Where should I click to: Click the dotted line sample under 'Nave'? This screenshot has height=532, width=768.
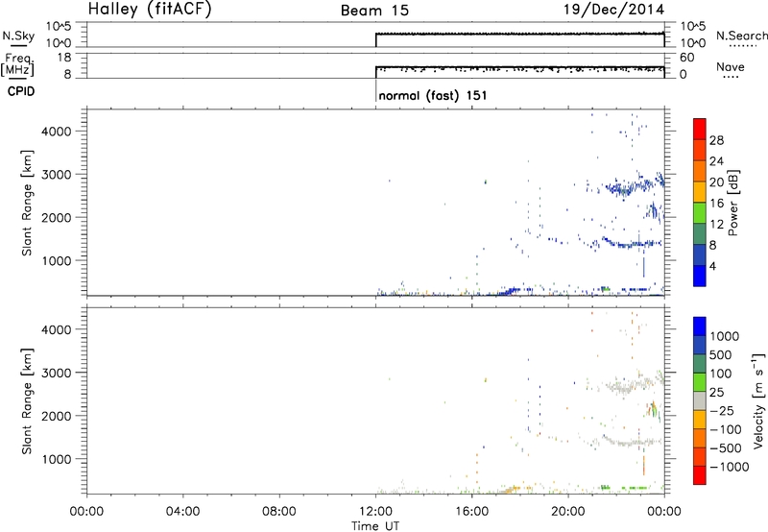(x=731, y=78)
